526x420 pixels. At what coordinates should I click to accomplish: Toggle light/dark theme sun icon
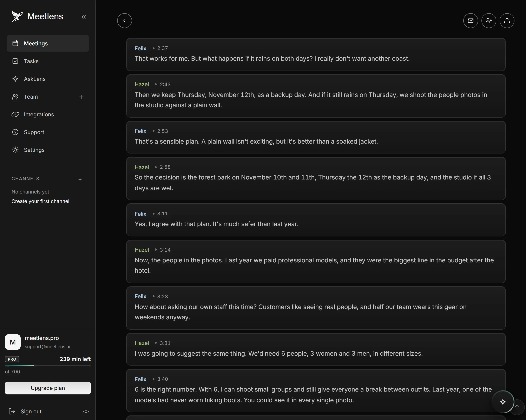(86, 412)
